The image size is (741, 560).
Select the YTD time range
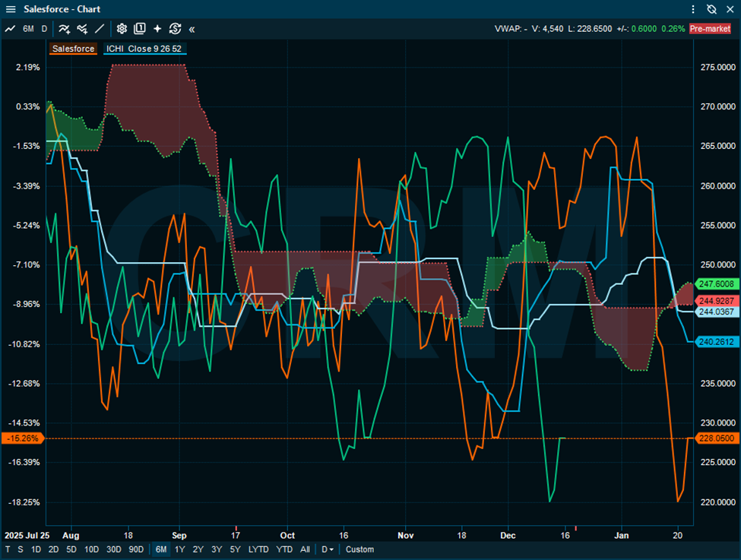pyautogui.click(x=284, y=549)
